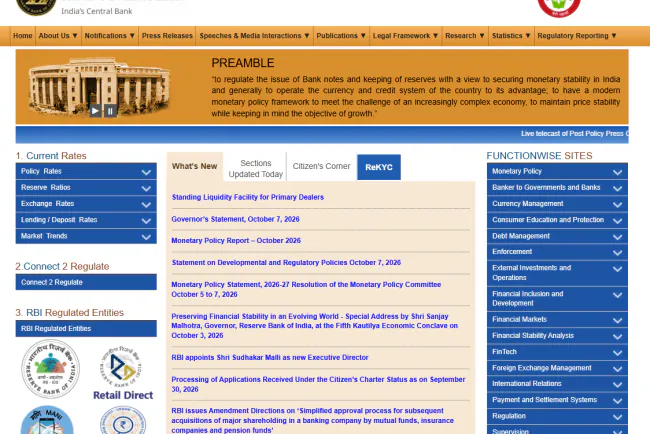Open the RBI emblem logo with Hindi text
This screenshot has height=434, width=650.
pyautogui.click(x=51, y=369)
